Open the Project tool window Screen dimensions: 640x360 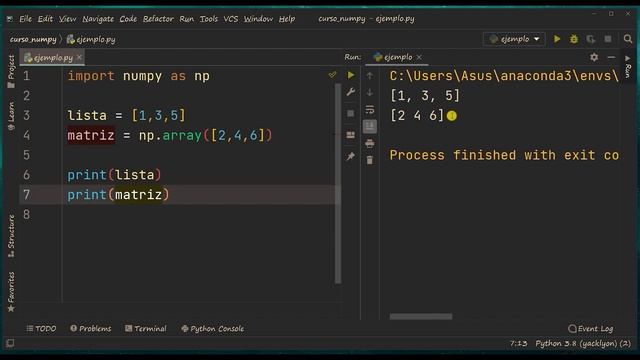[11, 71]
